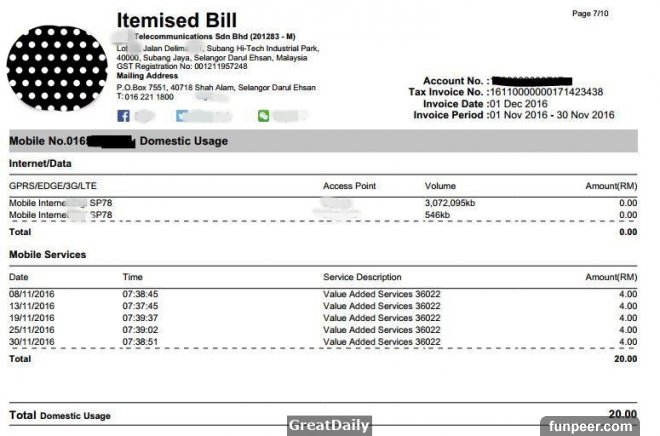660x436 pixels.
Task: Click the green WeChat icon
Action: point(263,116)
